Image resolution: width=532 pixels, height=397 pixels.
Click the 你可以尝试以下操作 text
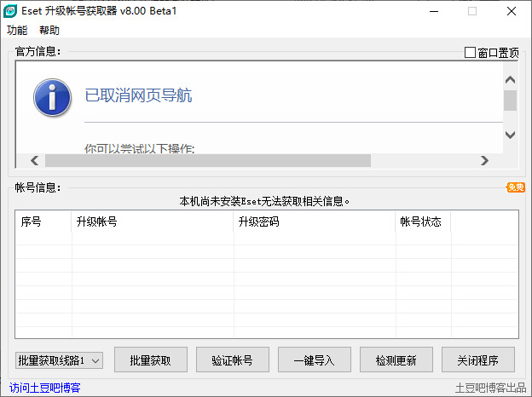[x=140, y=148]
